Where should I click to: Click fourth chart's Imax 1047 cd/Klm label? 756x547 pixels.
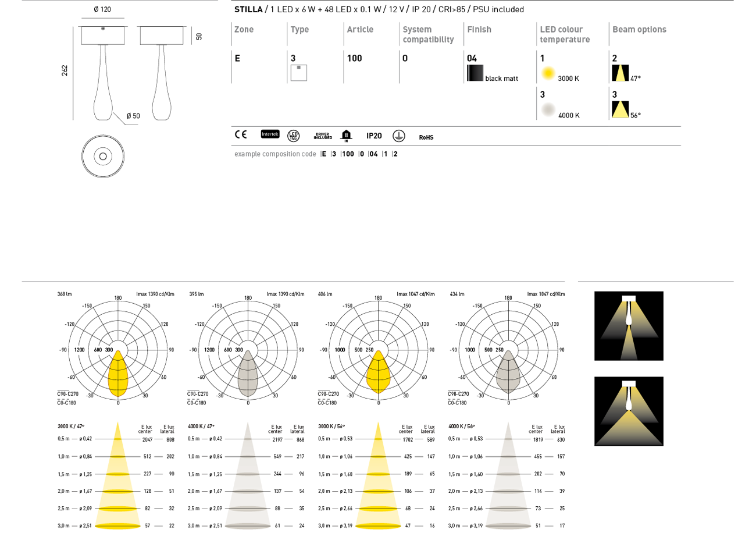546,294
